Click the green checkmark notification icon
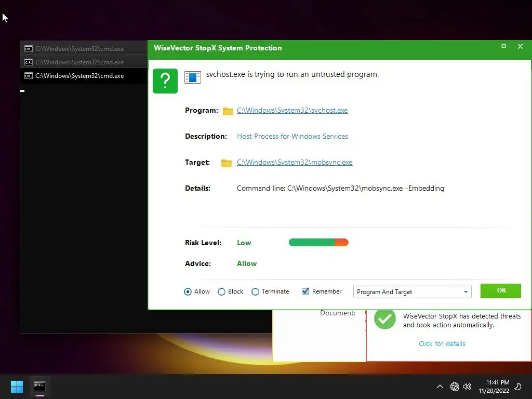 [x=385, y=319]
